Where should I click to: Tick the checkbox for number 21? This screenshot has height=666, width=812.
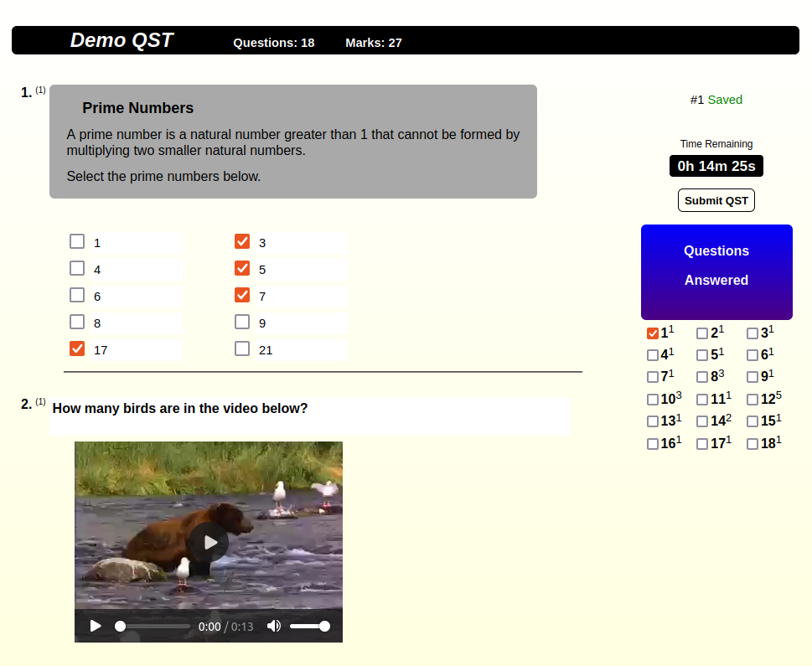[x=242, y=349]
